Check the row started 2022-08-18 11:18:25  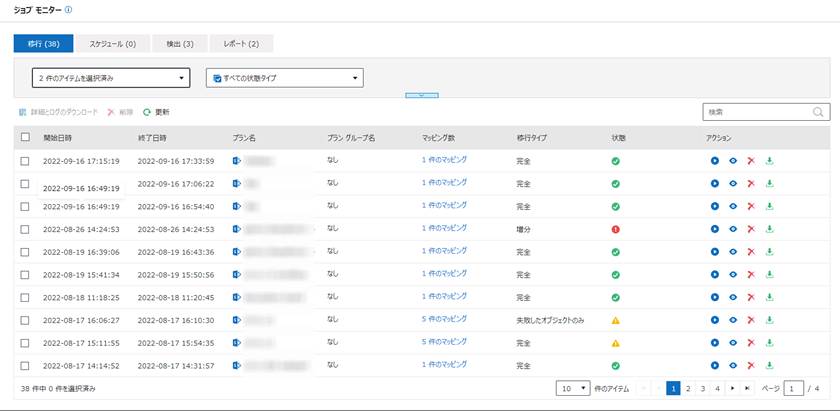click(x=25, y=297)
